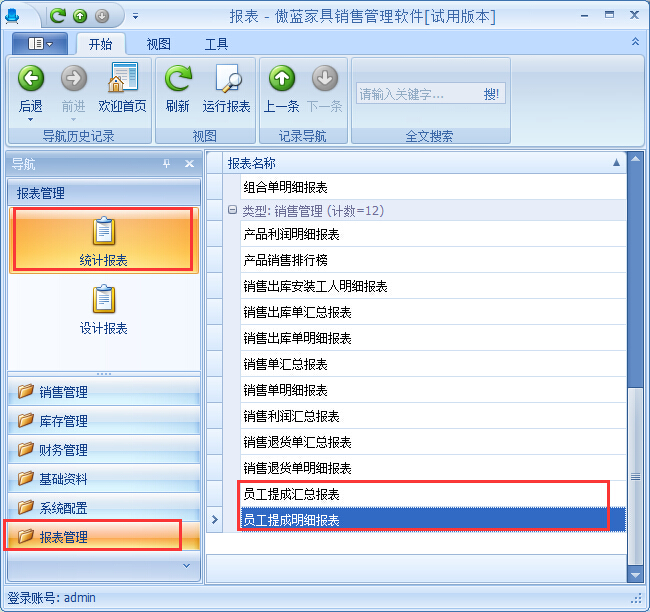This screenshot has height=612, width=650.
Task: Click the 后退 (Back) navigation icon
Action: tap(31, 80)
